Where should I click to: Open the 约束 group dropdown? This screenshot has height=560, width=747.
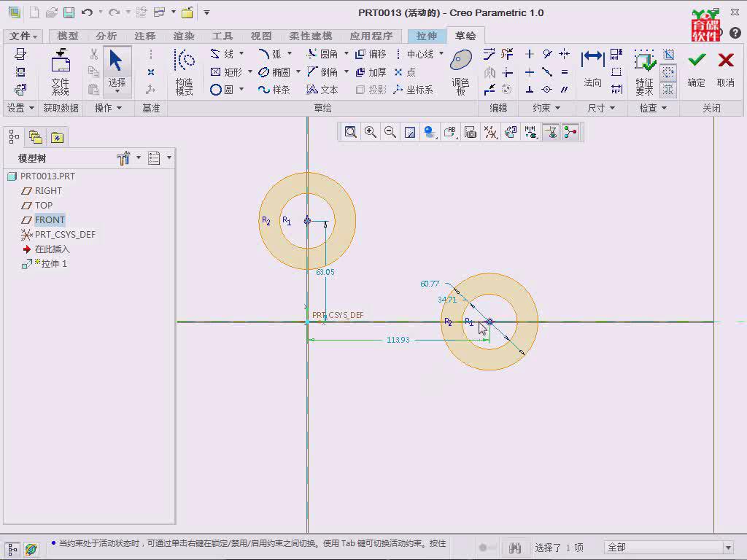(x=546, y=108)
